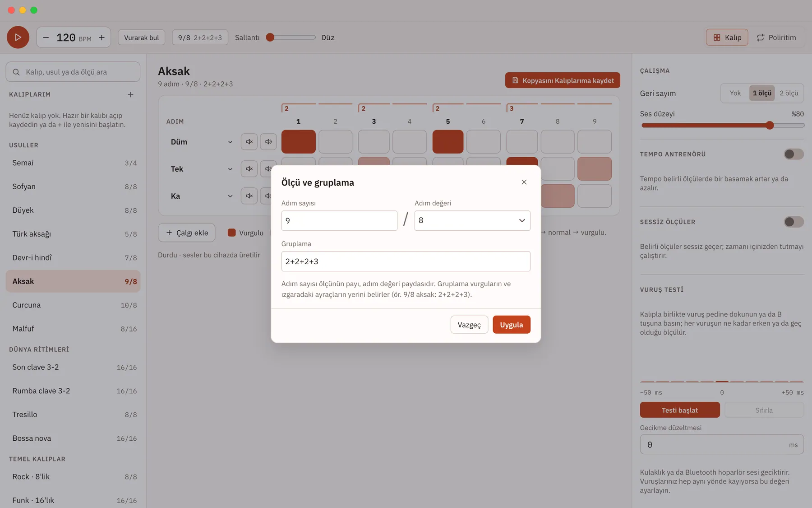
Task: Click the Uygula button
Action: tap(512, 325)
